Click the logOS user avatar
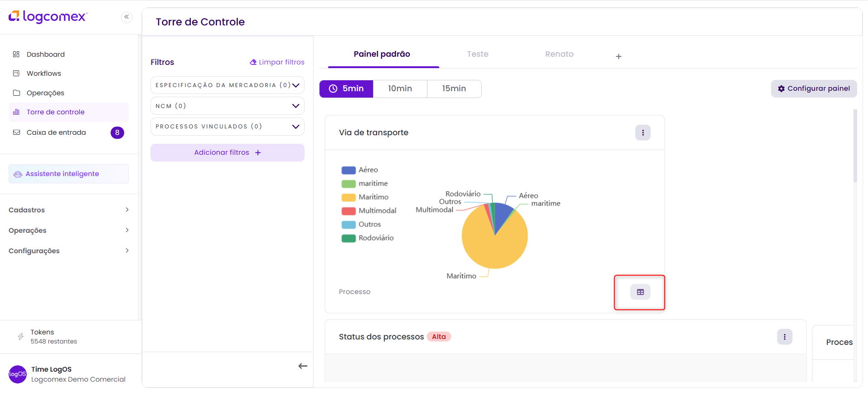The height and width of the screenshot is (393, 868). coord(18,374)
